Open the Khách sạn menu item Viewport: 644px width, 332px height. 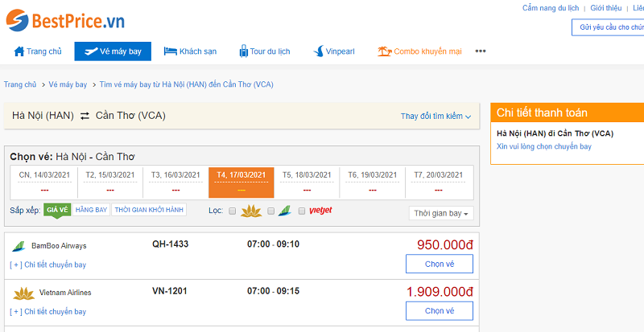coord(190,51)
